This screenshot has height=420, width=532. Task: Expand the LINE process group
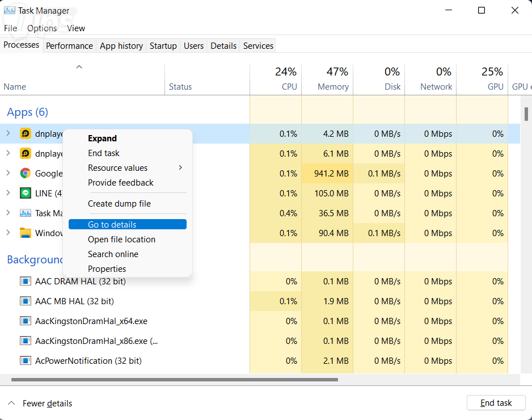point(8,194)
